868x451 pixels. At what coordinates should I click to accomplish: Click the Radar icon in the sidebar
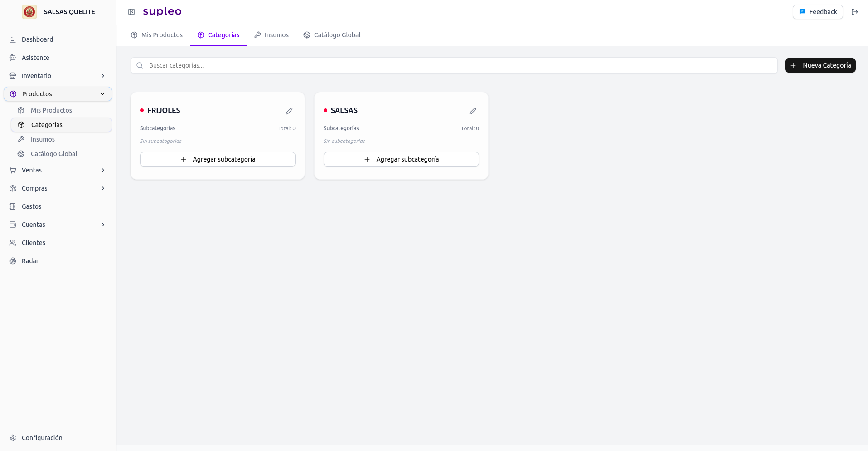(x=12, y=261)
